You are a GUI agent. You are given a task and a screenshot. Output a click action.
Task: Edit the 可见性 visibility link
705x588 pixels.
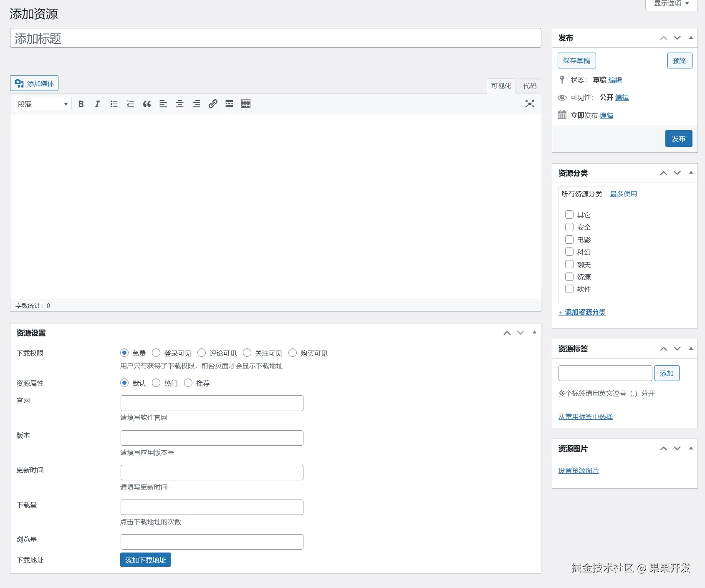[x=622, y=98]
